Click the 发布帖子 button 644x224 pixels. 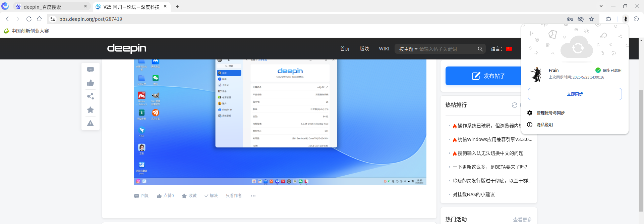[488, 76]
